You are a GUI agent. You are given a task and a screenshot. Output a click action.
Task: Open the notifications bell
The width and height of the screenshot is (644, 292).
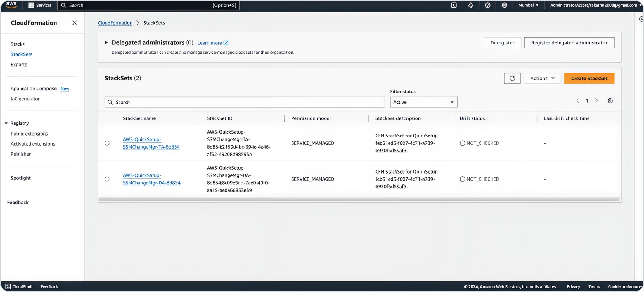coord(471,5)
